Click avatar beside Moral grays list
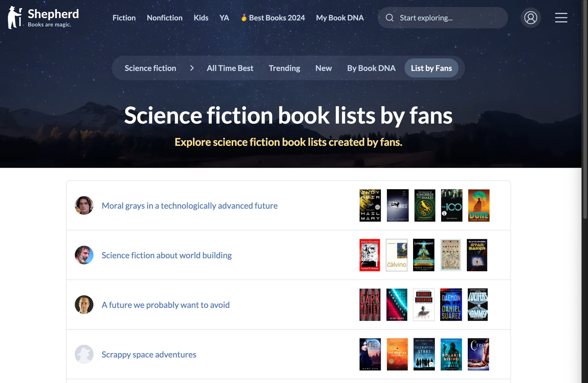Image resolution: width=588 pixels, height=383 pixels. point(84,205)
